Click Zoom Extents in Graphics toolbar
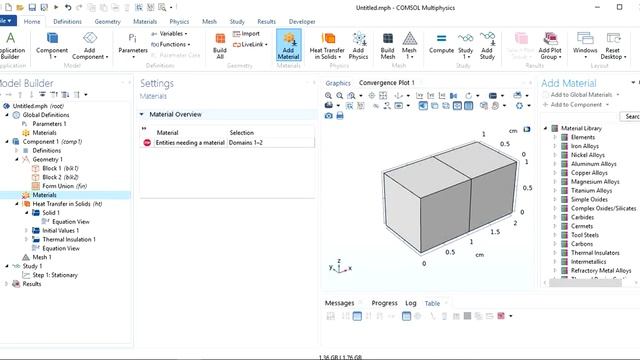This screenshot has height=360, width=640. click(x=383, y=96)
